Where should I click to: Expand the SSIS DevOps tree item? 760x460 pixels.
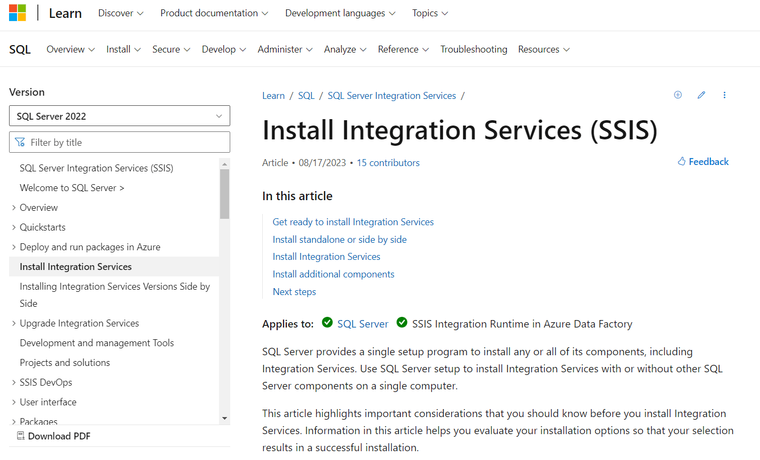(14, 382)
